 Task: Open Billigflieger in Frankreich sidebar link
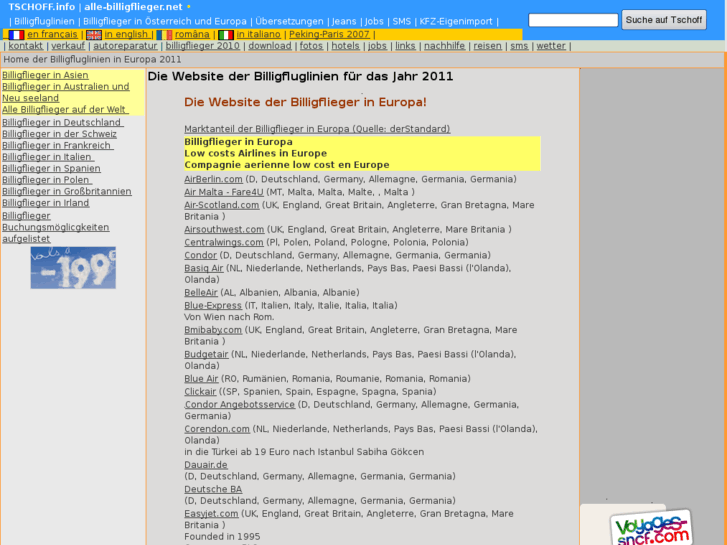tap(57, 146)
